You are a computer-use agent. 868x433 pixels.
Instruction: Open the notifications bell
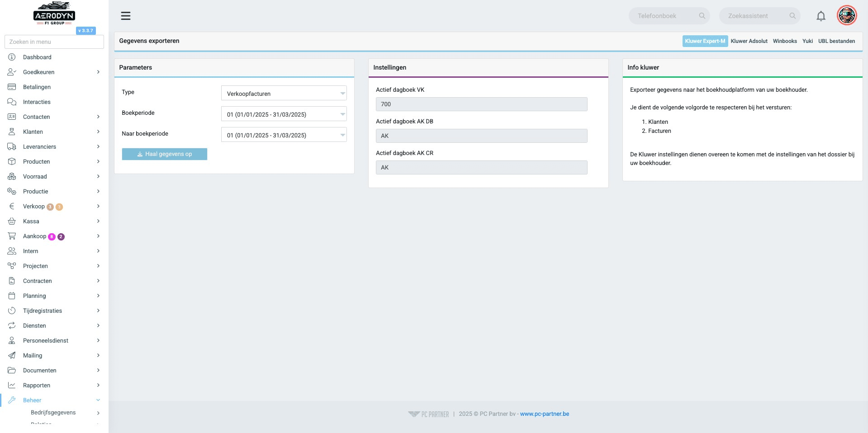[821, 16]
